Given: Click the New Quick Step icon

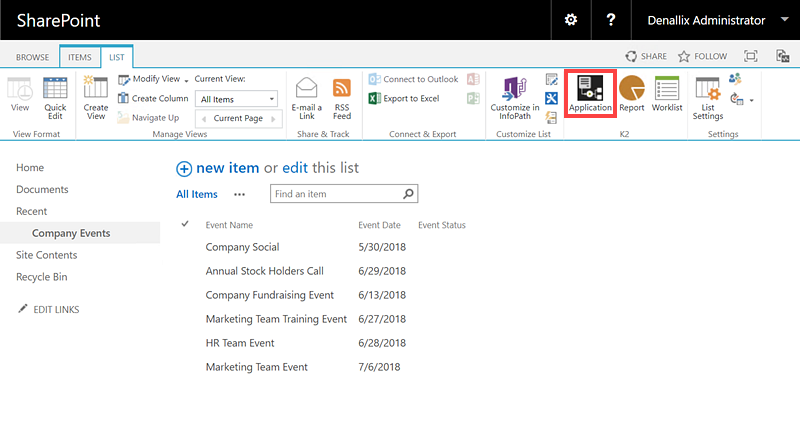Looking at the screenshot, I should tap(552, 117).
